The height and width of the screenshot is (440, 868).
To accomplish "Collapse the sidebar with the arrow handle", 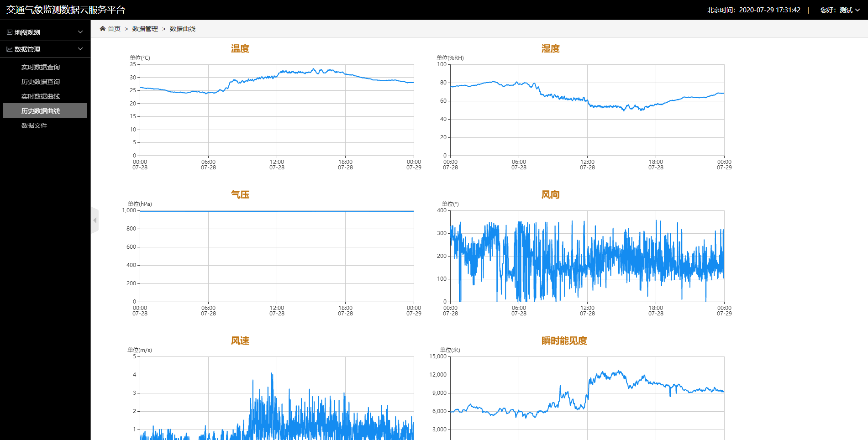I will (x=95, y=220).
